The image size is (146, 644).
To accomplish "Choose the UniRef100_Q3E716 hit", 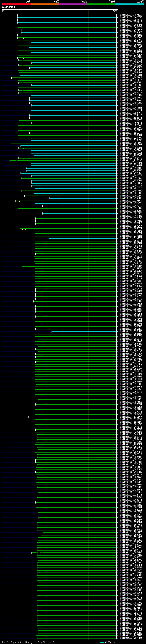I will (x=131, y=50).
